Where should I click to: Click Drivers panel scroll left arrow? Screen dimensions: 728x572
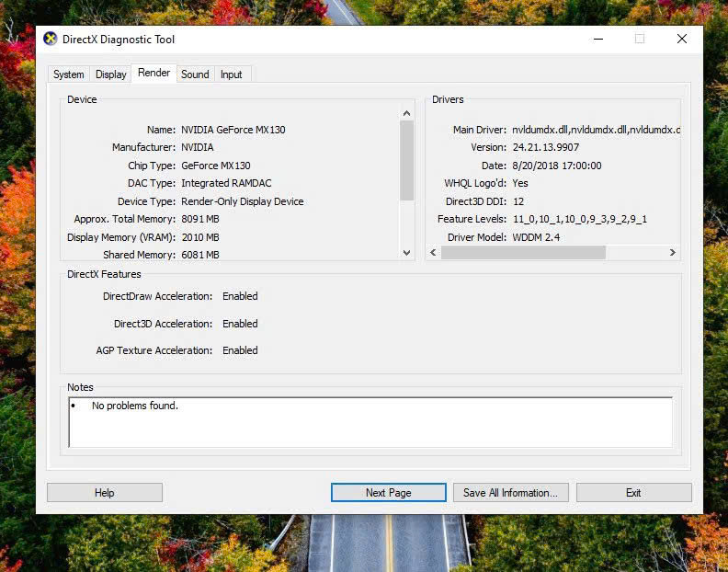point(433,252)
